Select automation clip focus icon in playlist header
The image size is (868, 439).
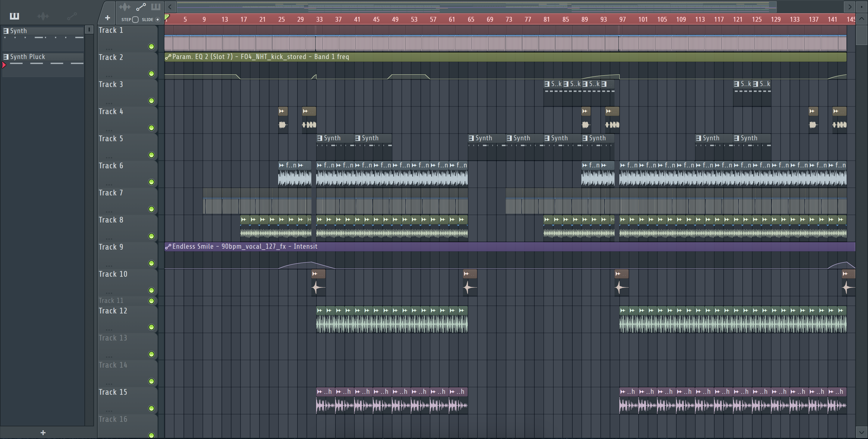(x=141, y=7)
